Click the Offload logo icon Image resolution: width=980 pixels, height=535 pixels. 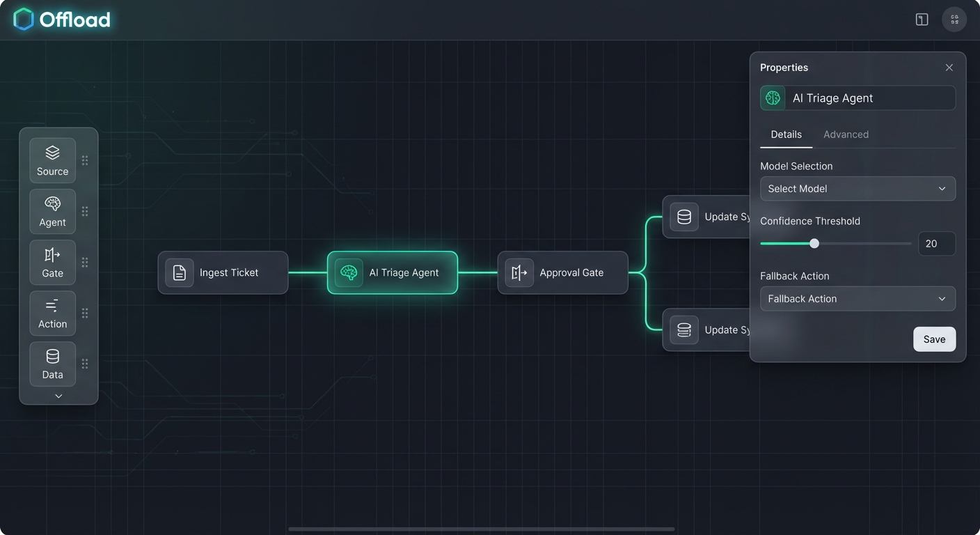coord(23,19)
